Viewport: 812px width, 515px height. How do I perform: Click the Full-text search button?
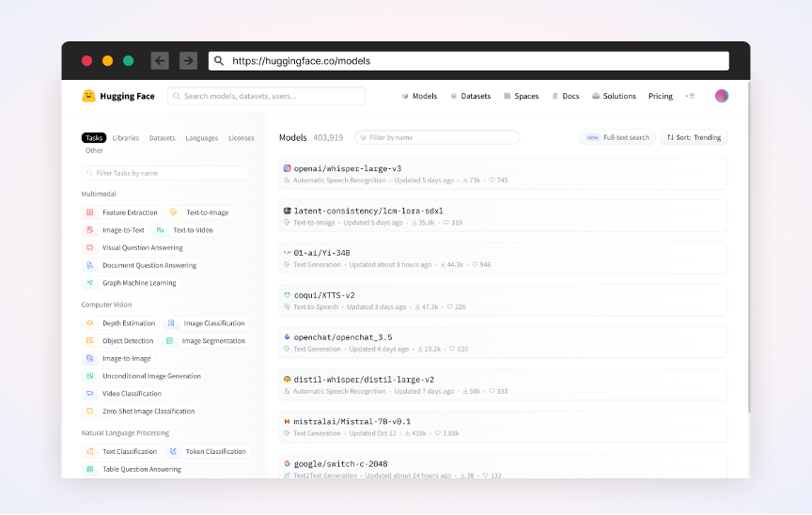pyautogui.click(x=617, y=137)
